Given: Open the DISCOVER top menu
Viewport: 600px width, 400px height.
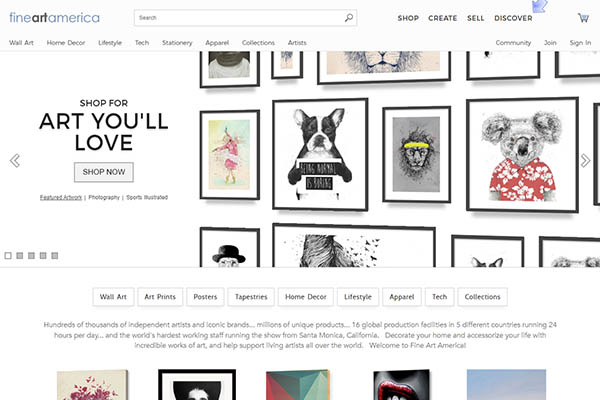Looking at the screenshot, I should point(513,18).
